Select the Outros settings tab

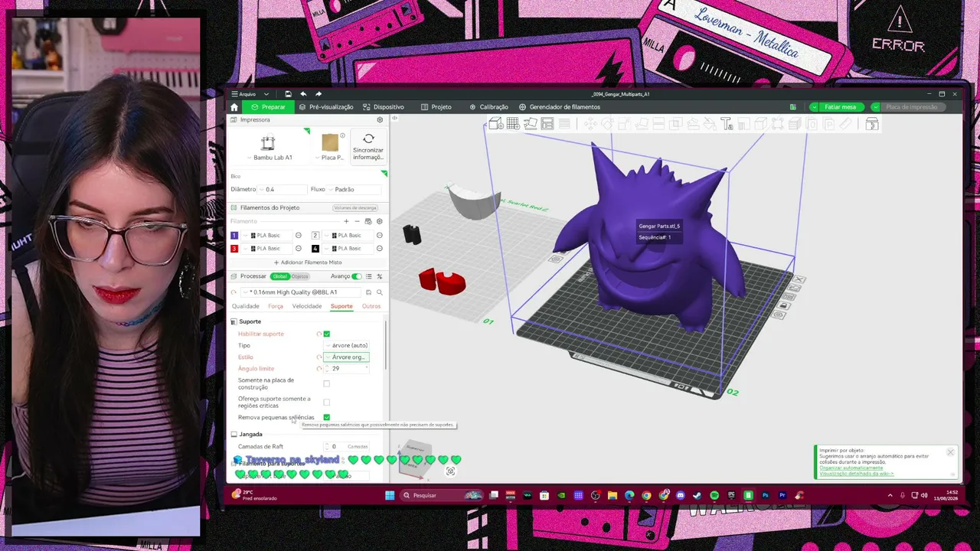(371, 306)
